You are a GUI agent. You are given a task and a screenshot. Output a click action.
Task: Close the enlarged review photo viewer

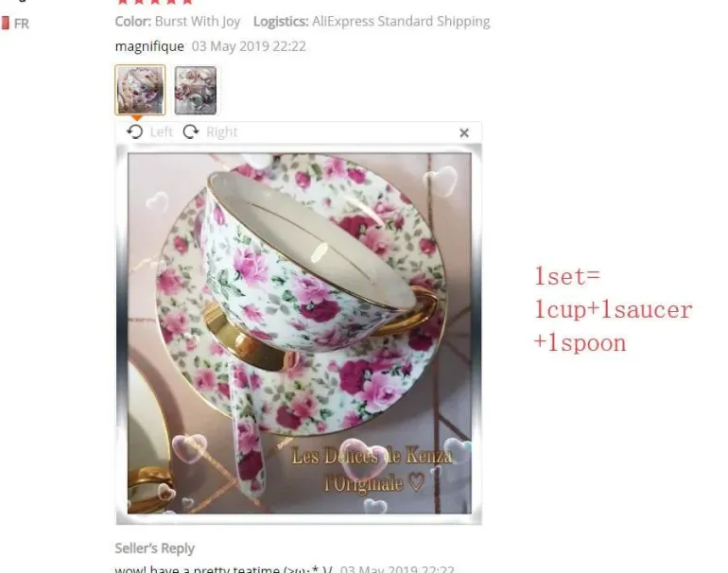pos(464,132)
